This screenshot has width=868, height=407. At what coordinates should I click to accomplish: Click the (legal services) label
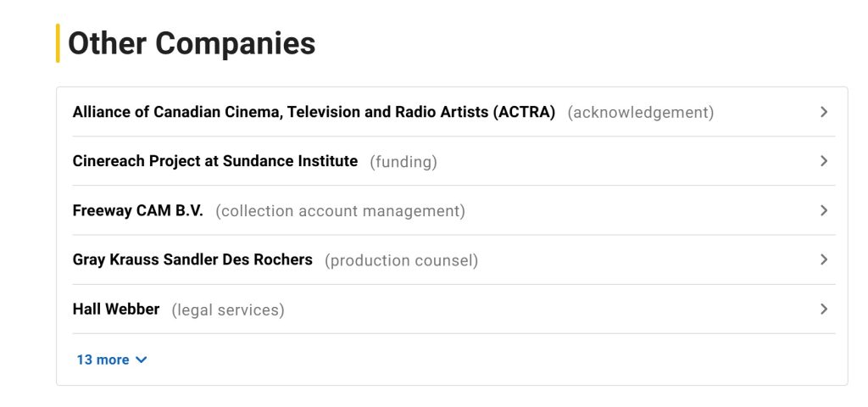click(x=228, y=309)
